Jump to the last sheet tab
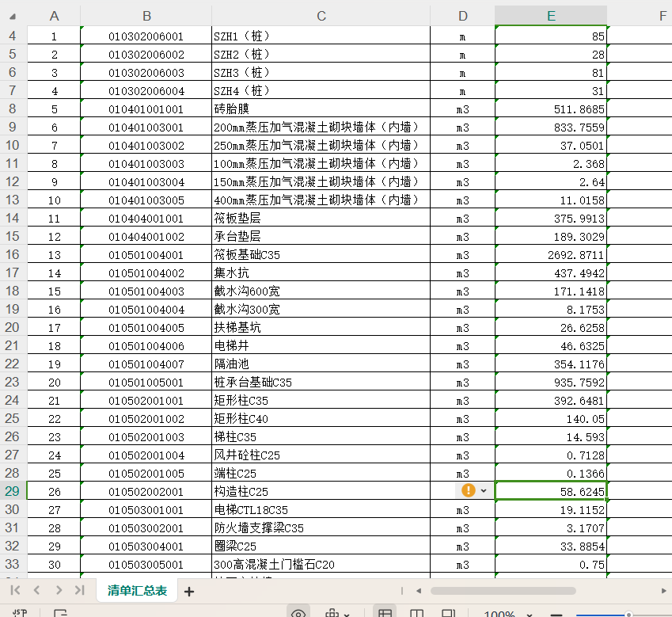This screenshot has height=617, width=672. (x=80, y=590)
